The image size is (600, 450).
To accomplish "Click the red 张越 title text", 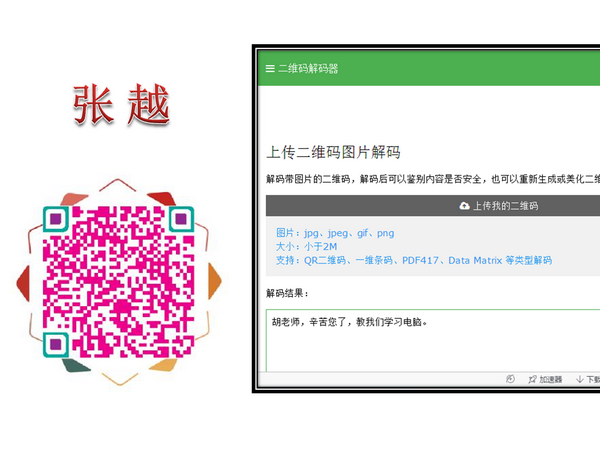I will click(x=121, y=104).
